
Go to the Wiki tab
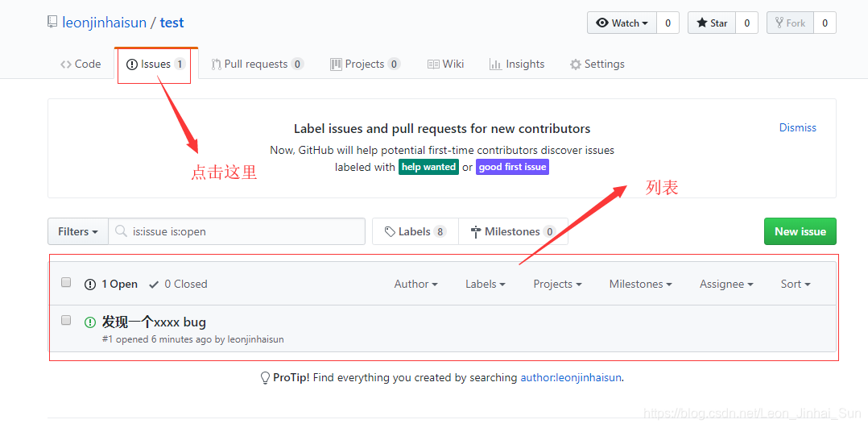pos(445,64)
